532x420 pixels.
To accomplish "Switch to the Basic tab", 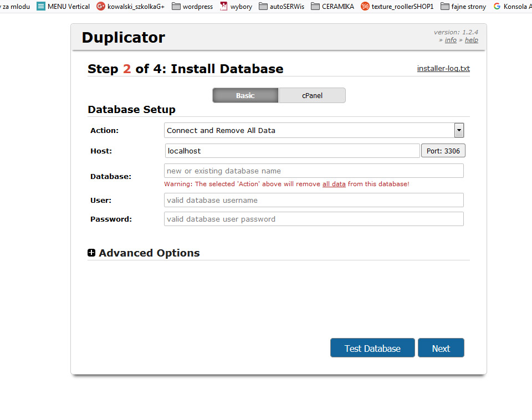I will [245, 95].
